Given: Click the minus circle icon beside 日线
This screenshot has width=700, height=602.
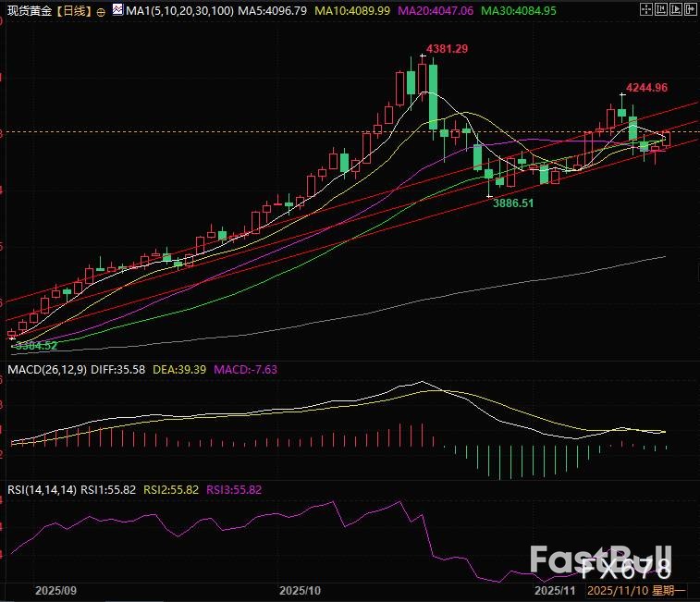Looking at the screenshot, I should click(101, 11).
